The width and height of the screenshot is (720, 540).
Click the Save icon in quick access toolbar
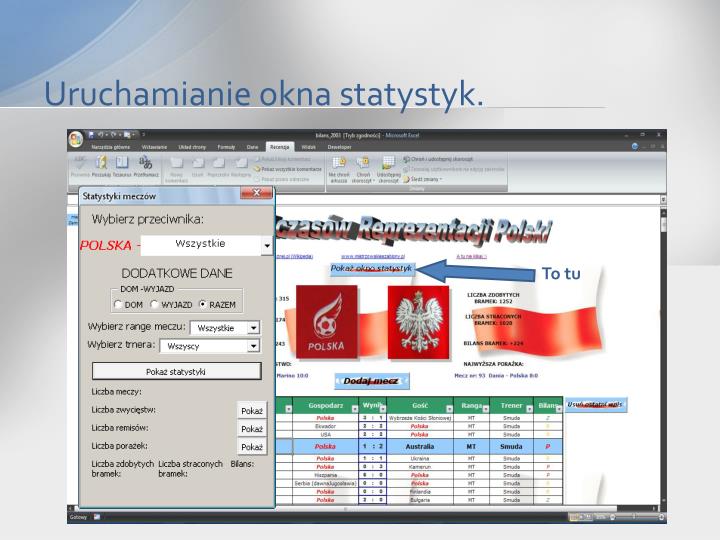91,135
